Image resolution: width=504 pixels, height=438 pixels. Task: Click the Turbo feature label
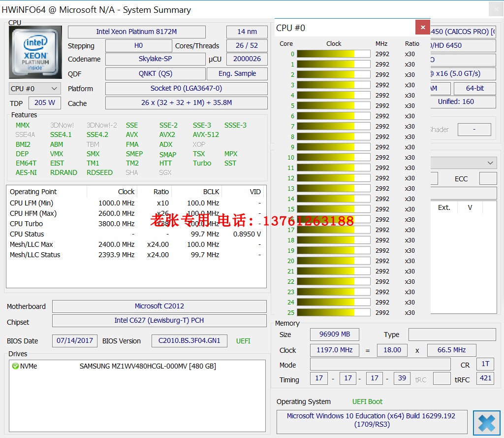point(202,164)
